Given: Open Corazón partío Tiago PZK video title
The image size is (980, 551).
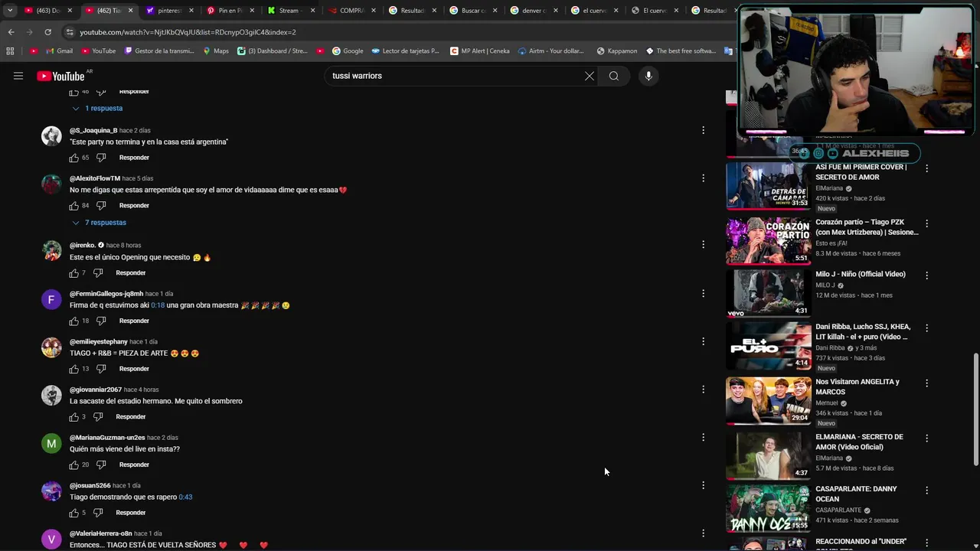Looking at the screenshot, I should pyautogui.click(x=867, y=227).
